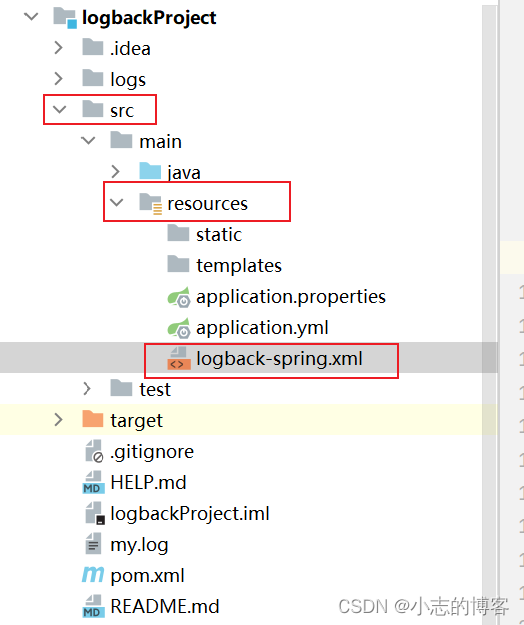Screen dimensions: 524x625
Task: Expand the java folder chevron
Action: coord(116,171)
